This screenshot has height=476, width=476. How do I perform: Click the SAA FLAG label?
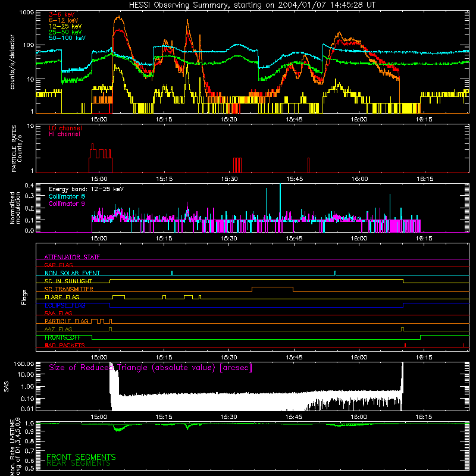point(58,313)
